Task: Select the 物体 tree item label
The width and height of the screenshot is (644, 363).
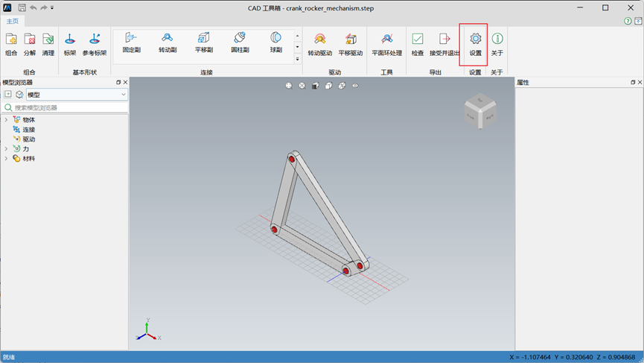Action: [29, 119]
